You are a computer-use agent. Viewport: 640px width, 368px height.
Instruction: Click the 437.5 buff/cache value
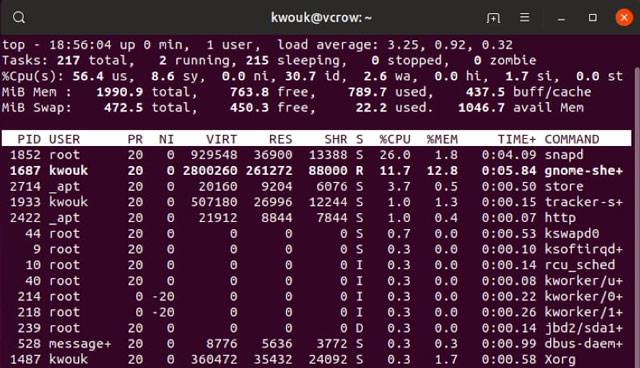point(485,92)
